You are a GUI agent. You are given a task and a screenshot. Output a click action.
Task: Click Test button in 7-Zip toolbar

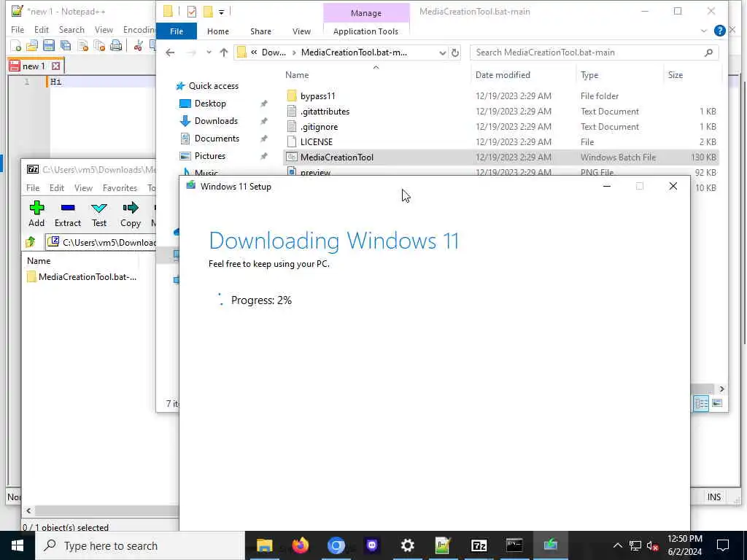(99, 214)
